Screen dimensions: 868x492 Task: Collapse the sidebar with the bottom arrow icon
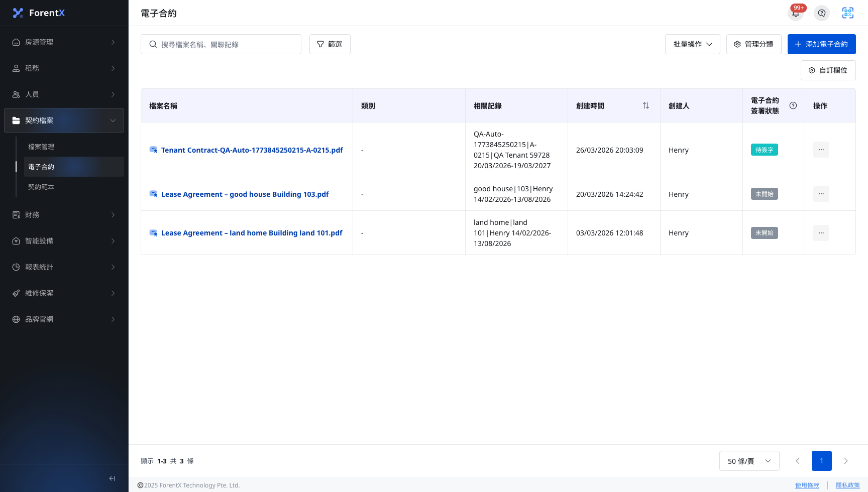coord(112,478)
